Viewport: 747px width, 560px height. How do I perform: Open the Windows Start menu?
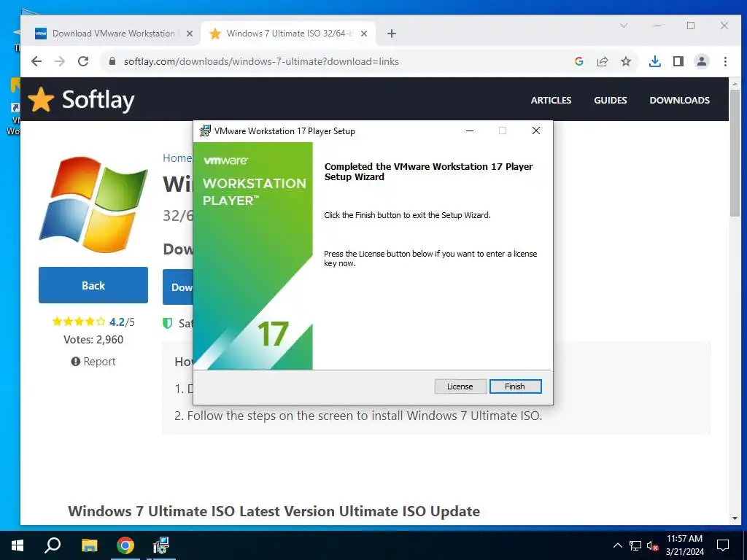18,545
